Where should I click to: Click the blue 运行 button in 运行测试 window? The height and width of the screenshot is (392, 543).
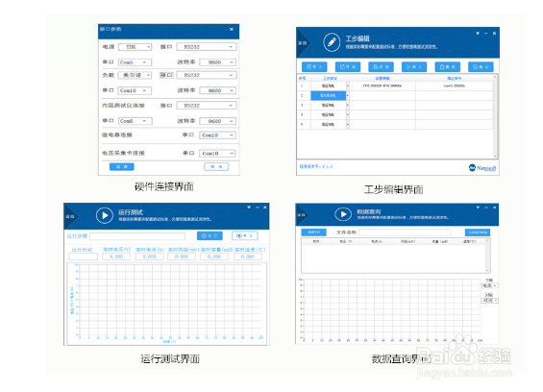[x=210, y=235]
